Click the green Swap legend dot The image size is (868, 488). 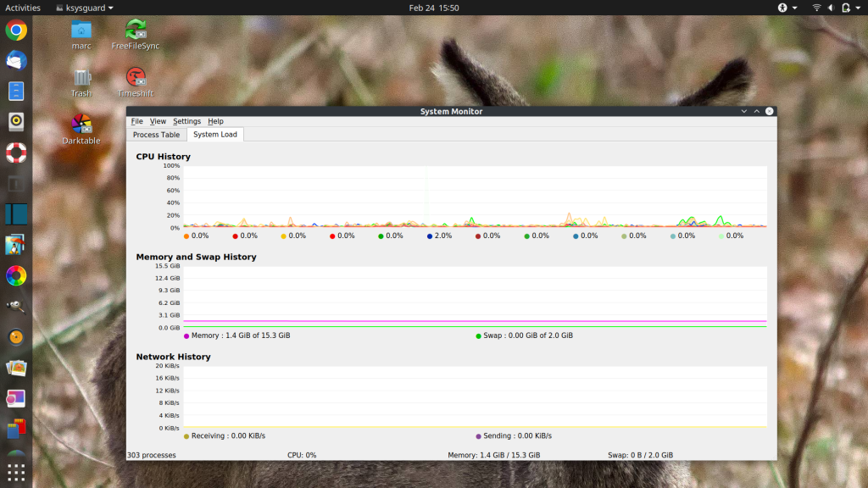478,335
